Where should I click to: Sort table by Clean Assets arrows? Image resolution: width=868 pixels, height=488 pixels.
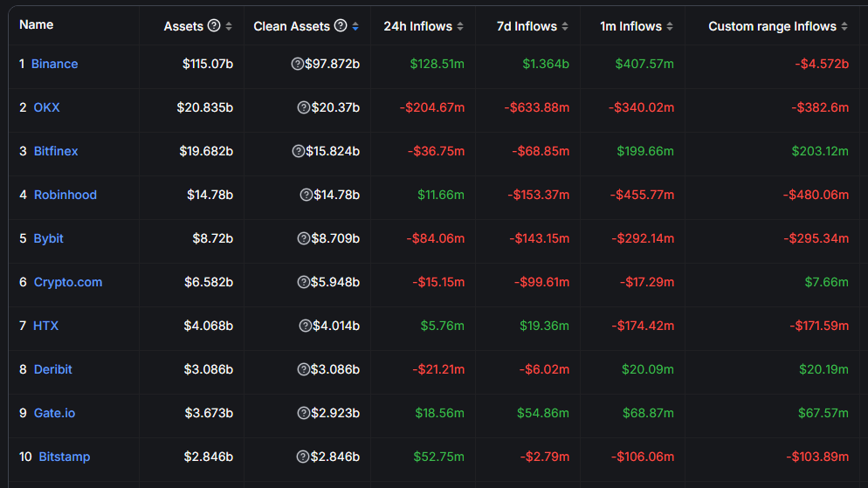click(x=355, y=26)
